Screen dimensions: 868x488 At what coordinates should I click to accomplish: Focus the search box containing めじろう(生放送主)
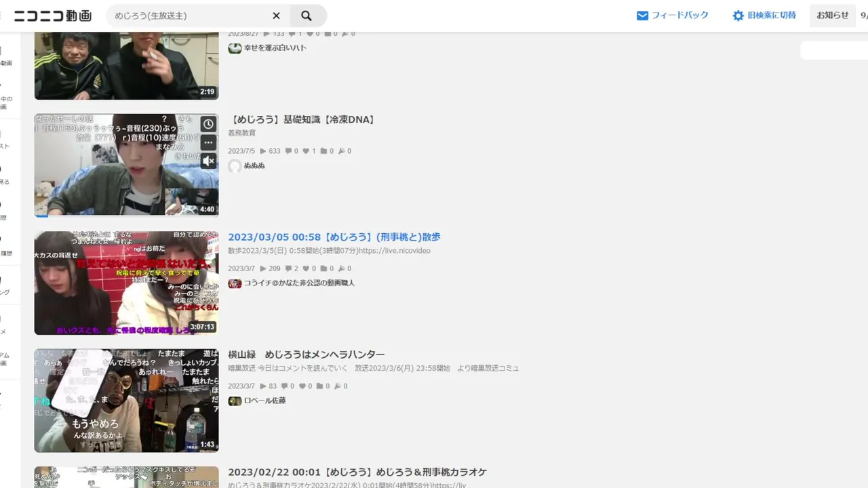pos(190,16)
